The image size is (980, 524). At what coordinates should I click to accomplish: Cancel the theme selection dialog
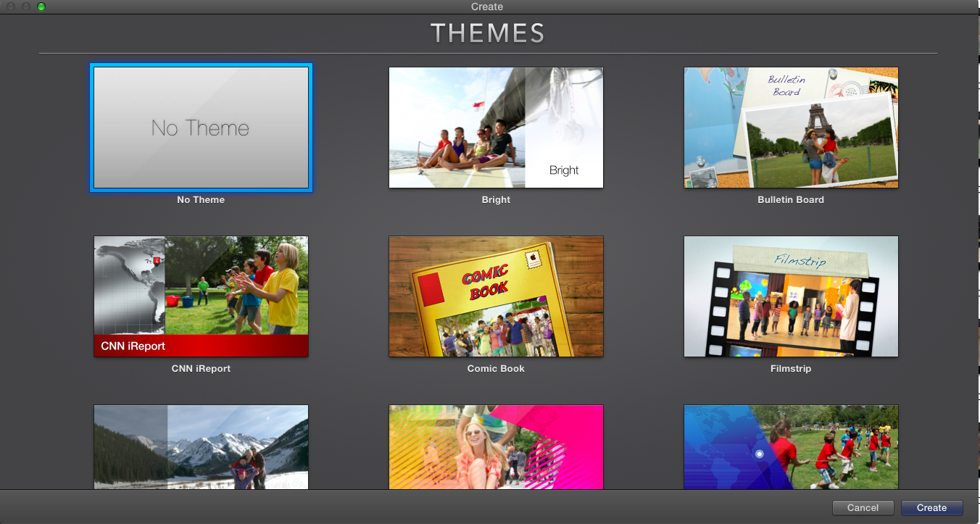coord(863,507)
